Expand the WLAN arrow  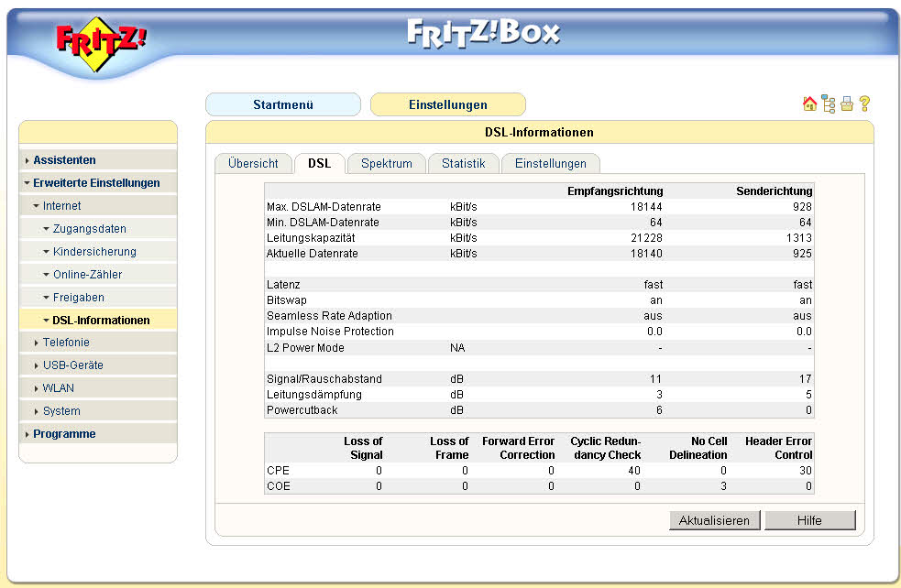coord(36,388)
